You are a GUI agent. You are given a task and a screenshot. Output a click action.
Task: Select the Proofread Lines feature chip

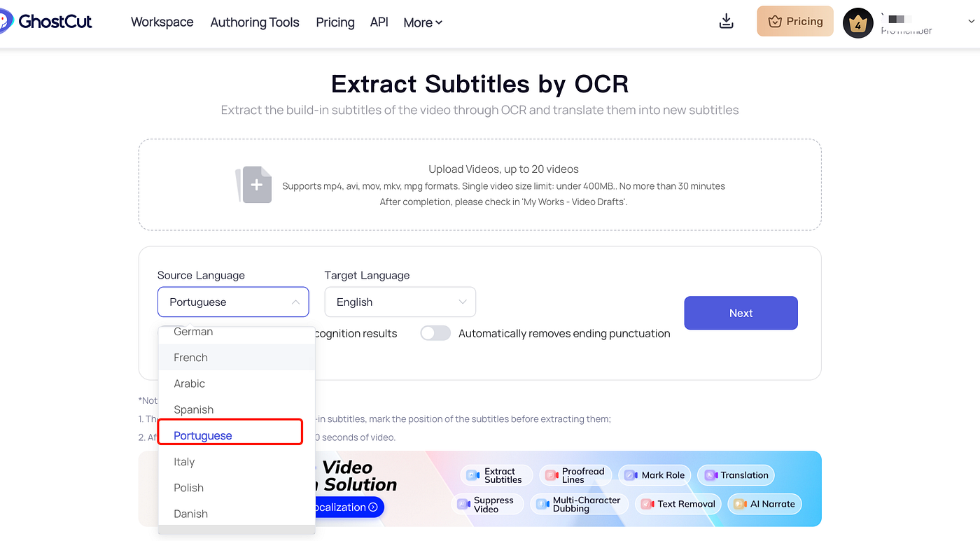[575, 476]
